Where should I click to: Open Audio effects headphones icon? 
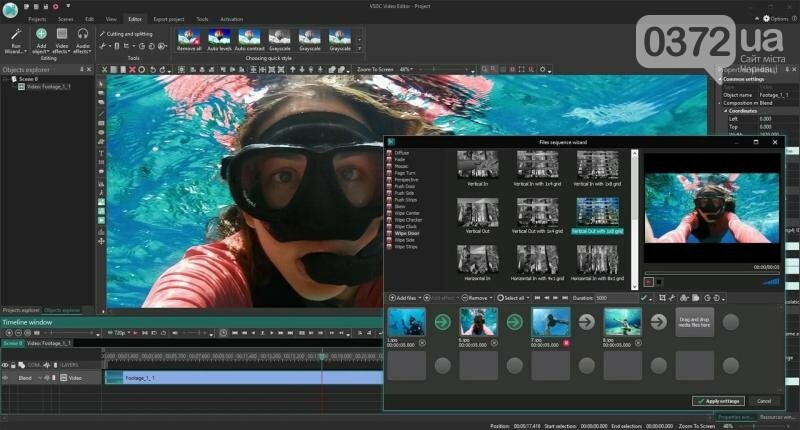coord(83,34)
